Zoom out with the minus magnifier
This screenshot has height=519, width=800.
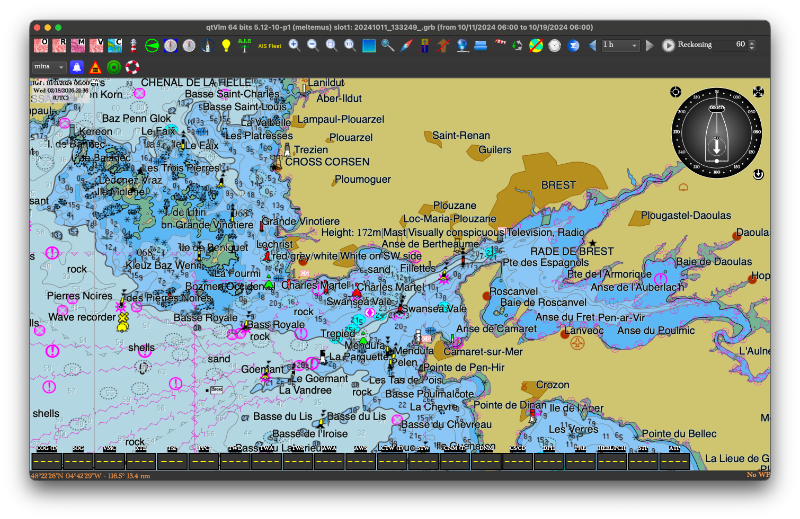[312, 45]
